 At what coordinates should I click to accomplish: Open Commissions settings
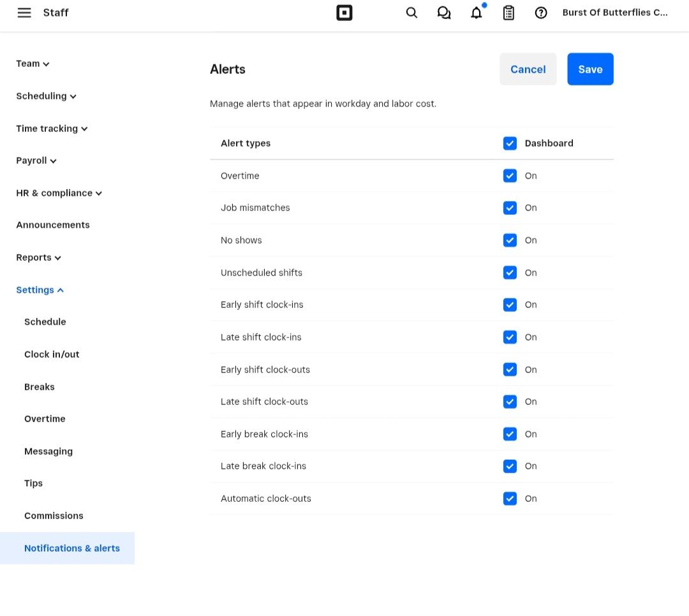54,516
